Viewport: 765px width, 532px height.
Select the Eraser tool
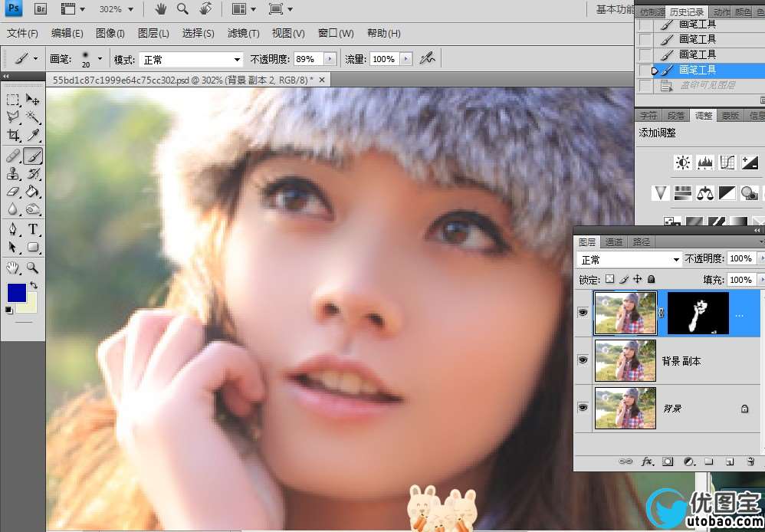click(x=13, y=192)
